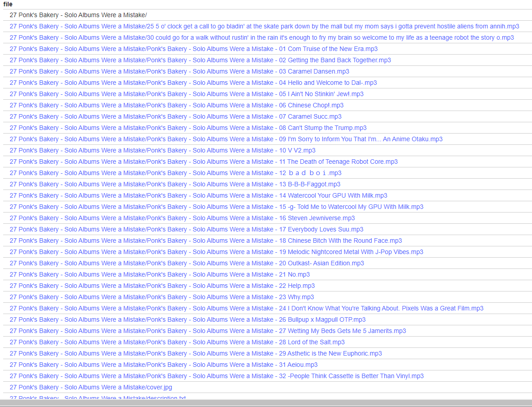Open "14 Watercool Your GPU With Milk.mp3"
The height and width of the screenshot is (407, 532).
click(198, 195)
